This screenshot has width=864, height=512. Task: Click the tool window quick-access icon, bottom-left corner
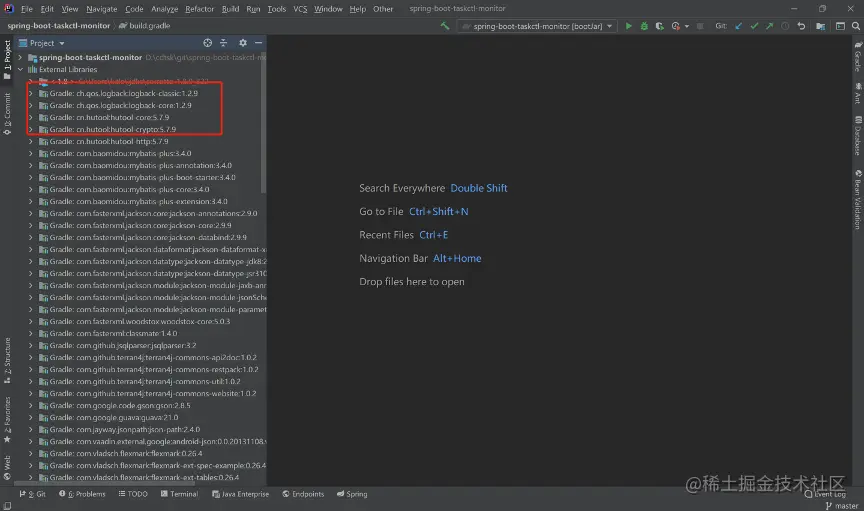tap(7, 506)
